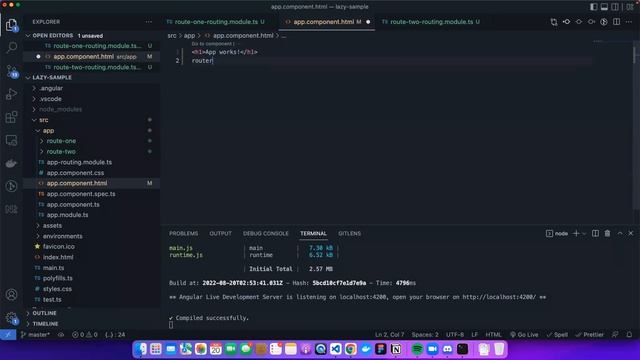Toggle secondary sidebar layout button
Image resolution: width=640 pixels, height=360 pixels.
click(615, 7)
